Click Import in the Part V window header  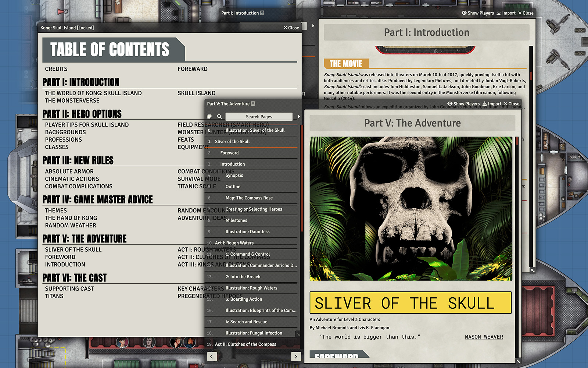tap(492, 104)
